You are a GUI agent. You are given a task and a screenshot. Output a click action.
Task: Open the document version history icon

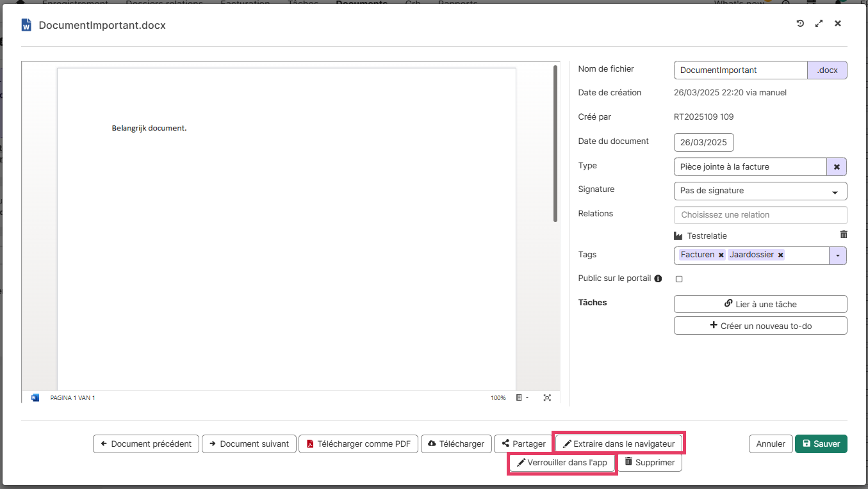800,24
